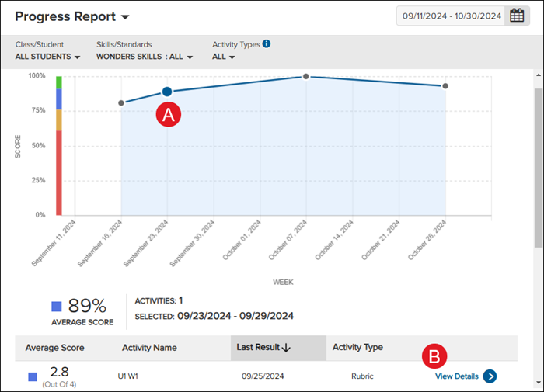Image resolution: width=544 pixels, height=392 pixels.
Task: Expand the WONDERS SKILLS : ALL dropdown
Action: point(145,57)
